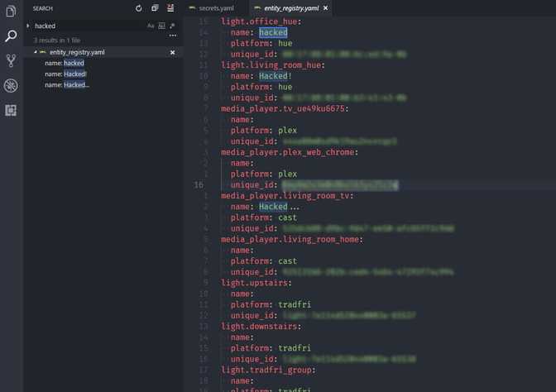The width and height of the screenshot is (556, 392).
Task: Click 'media_player.living_room_tv:' line
Action: 287,196
